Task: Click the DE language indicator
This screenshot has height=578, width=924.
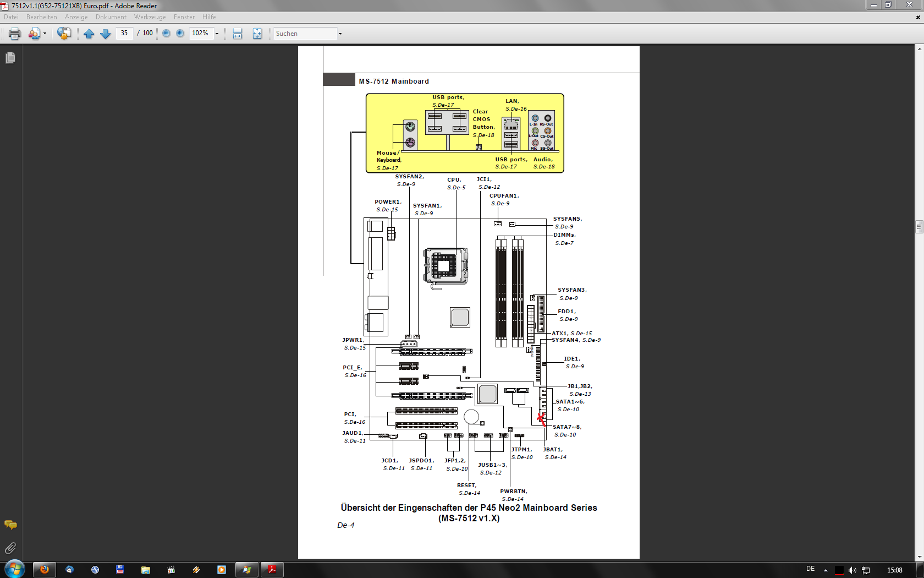Action: [x=810, y=569]
